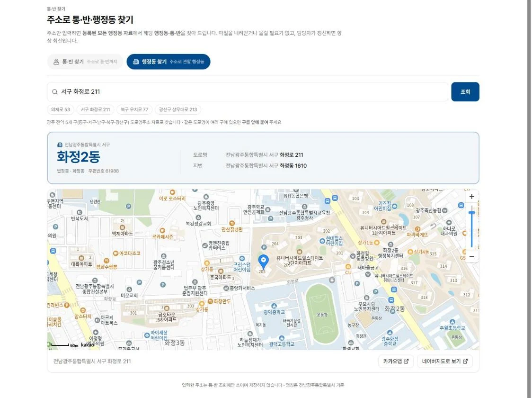Click the 관산칡냉면 restaurant icon
Image resolution: width=532 pixels, height=398 pixels.
tap(232, 223)
